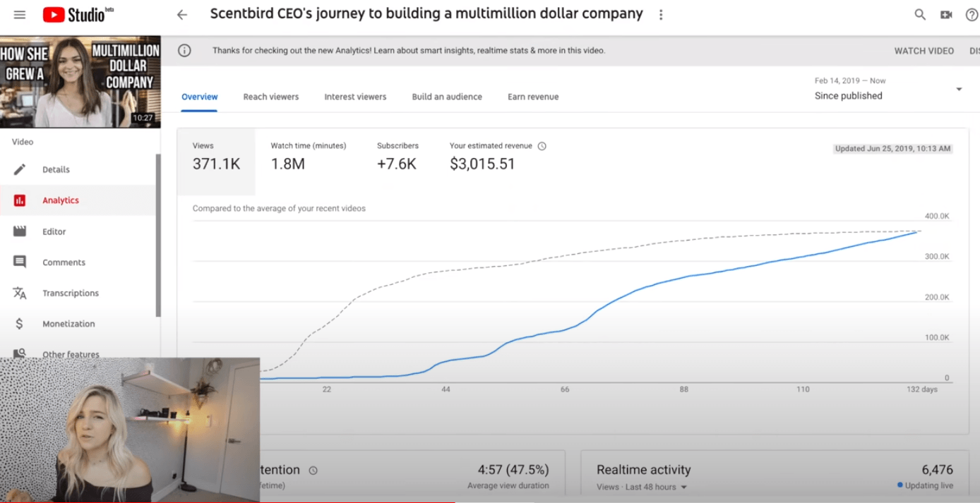This screenshot has height=503, width=980.
Task: Click the WATCH VIDEO button
Action: coord(924,51)
